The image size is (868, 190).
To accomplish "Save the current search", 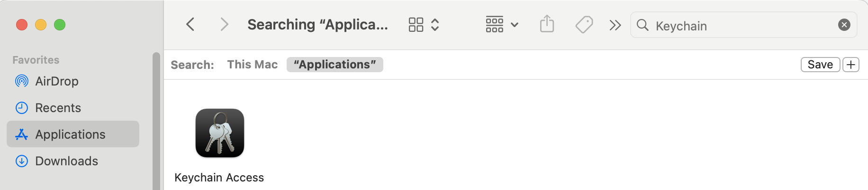I will click(820, 65).
